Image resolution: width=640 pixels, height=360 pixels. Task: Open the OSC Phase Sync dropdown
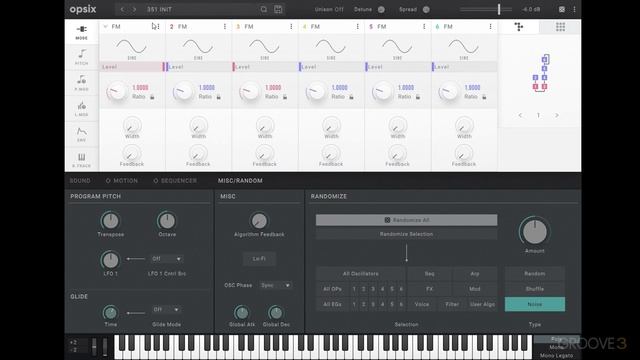point(276,285)
